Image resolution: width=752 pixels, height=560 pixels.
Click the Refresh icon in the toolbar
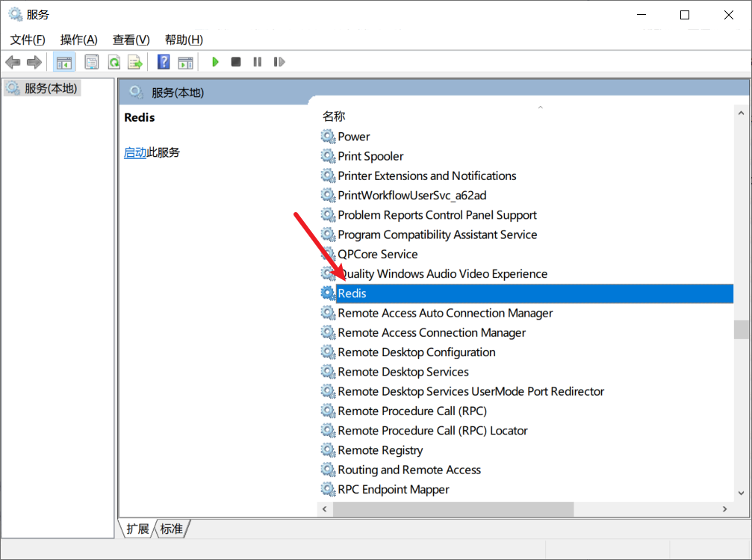pyautogui.click(x=114, y=61)
